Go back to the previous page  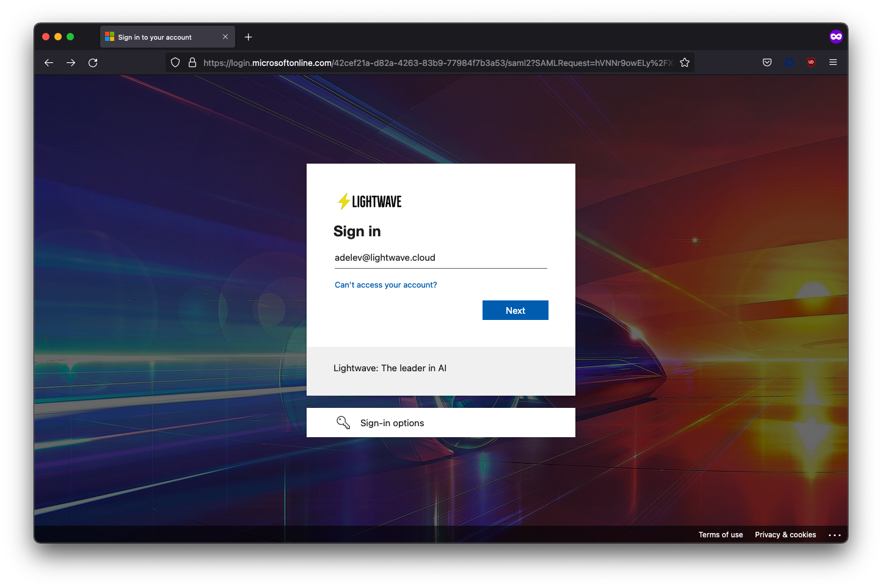click(x=49, y=63)
